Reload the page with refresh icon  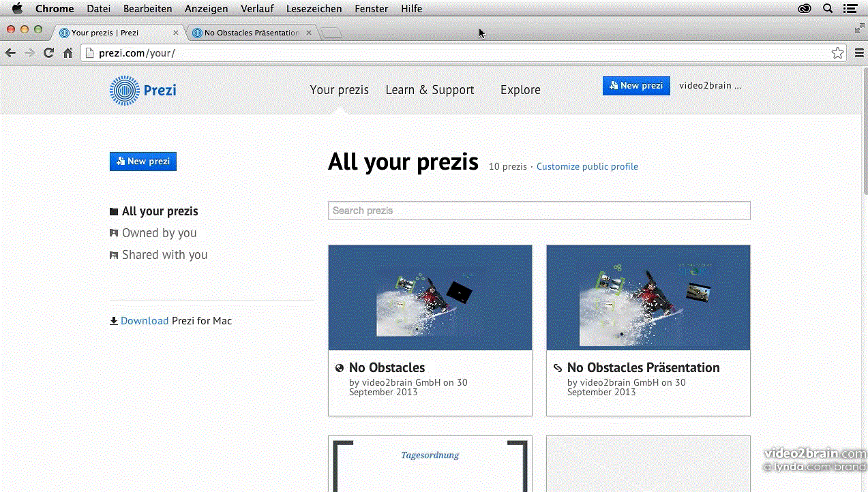point(48,53)
